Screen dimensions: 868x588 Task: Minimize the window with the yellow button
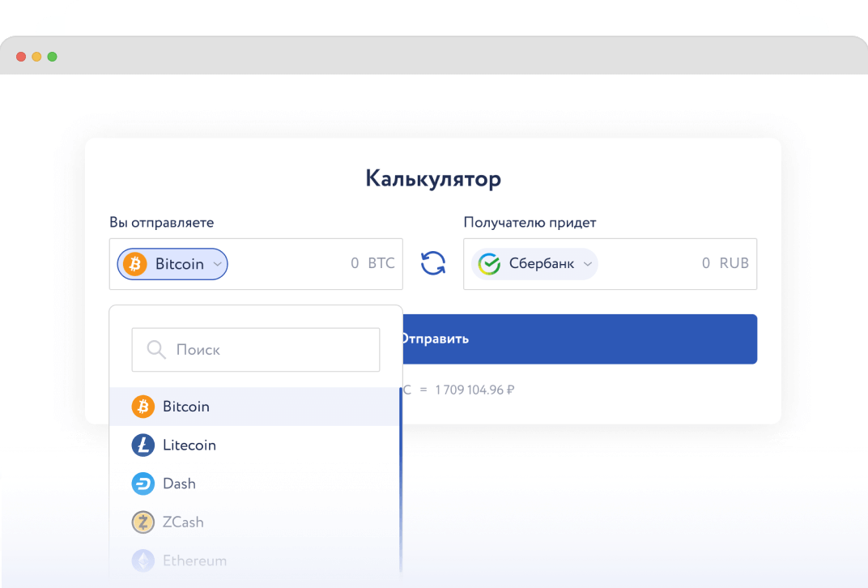(x=36, y=57)
